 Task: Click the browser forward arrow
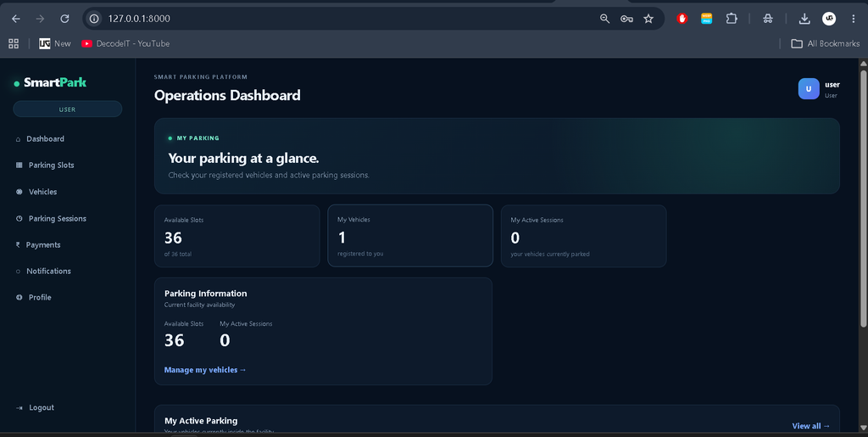pos(40,19)
